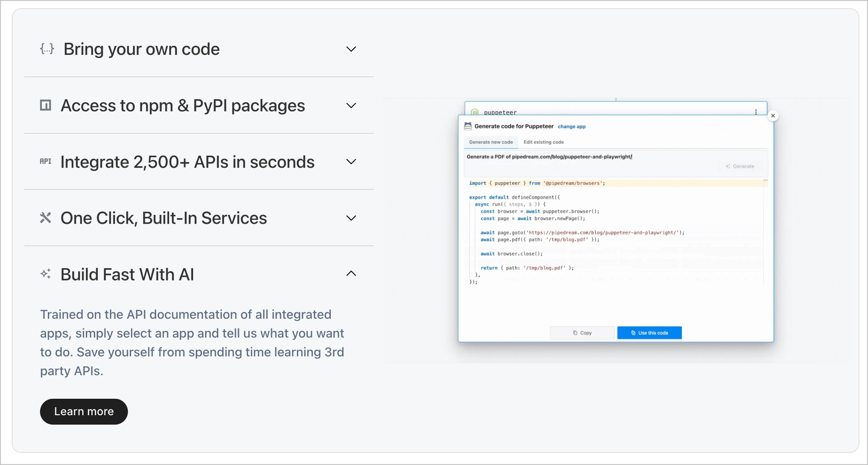Click the Puppeteer app icon in dialog header
The image size is (868, 465).
tap(468, 126)
